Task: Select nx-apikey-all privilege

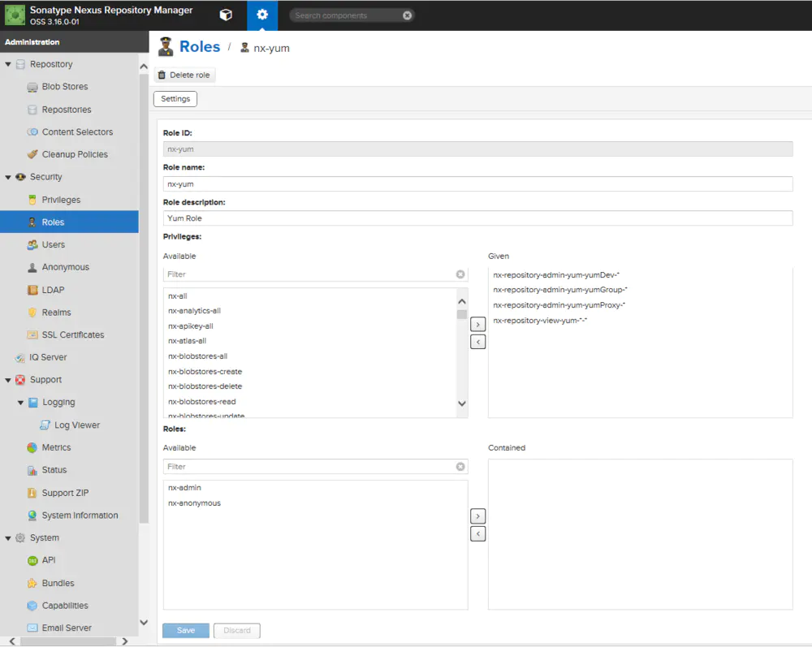Action: pos(191,326)
